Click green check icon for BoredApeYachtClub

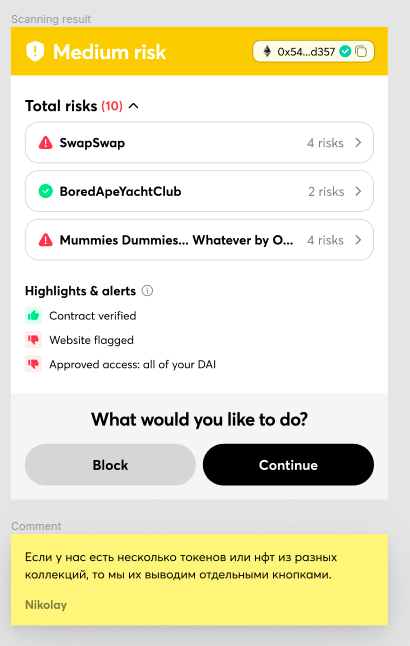point(46,191)
